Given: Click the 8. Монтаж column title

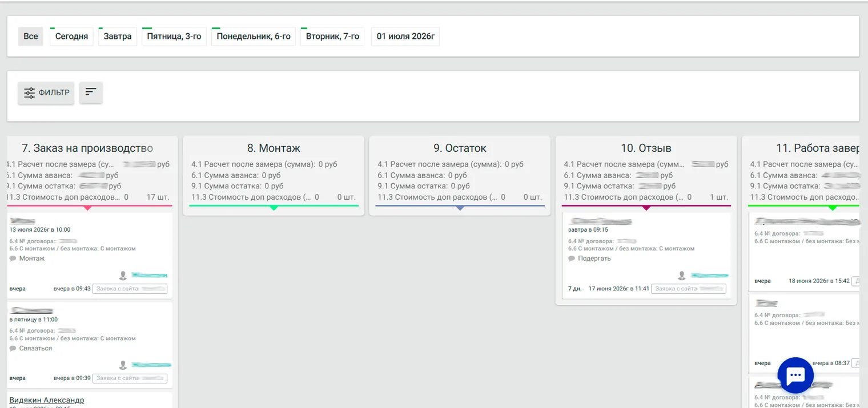Looking at the screenshot, I should 274,148.
